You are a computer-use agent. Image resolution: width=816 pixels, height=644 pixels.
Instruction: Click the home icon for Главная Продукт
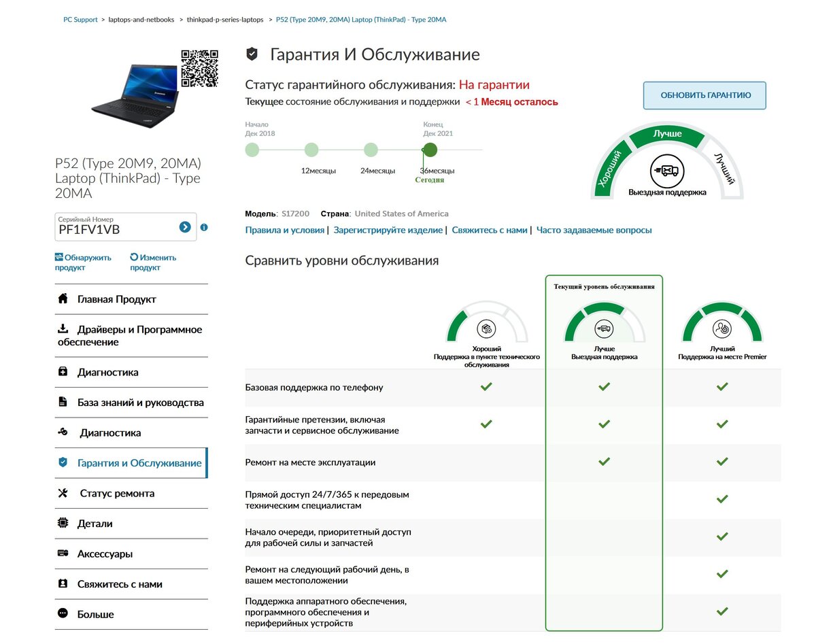pos(63,299)
